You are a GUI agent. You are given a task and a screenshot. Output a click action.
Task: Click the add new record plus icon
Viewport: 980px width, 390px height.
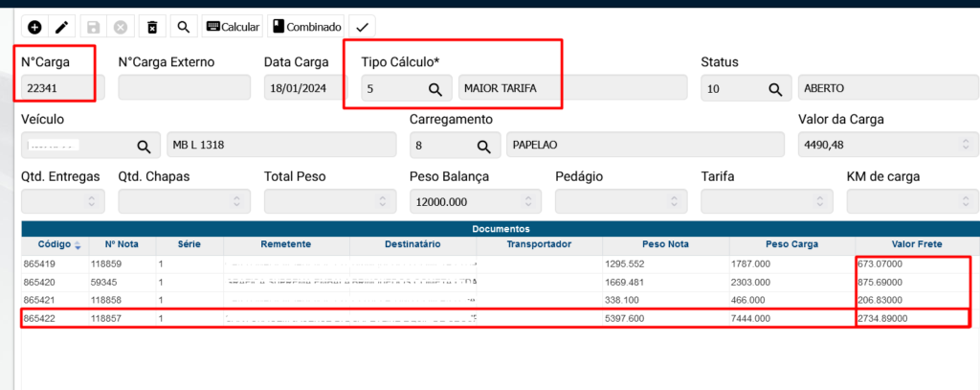34,27
